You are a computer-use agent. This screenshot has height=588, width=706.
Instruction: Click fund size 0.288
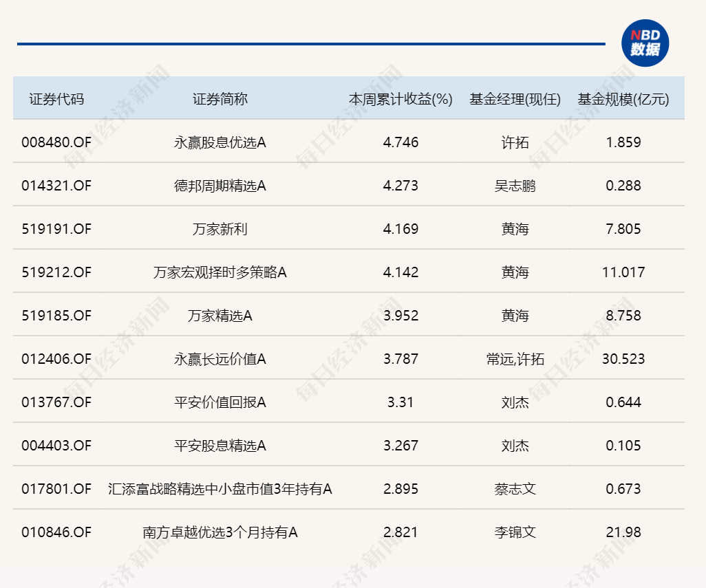pyautogui.click(x=623, y=186)
